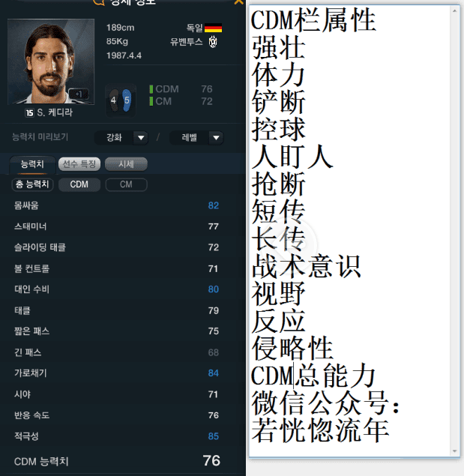
Task: Click the green CM position indicator
Action: pyautogui.click(x=151, y=101)
